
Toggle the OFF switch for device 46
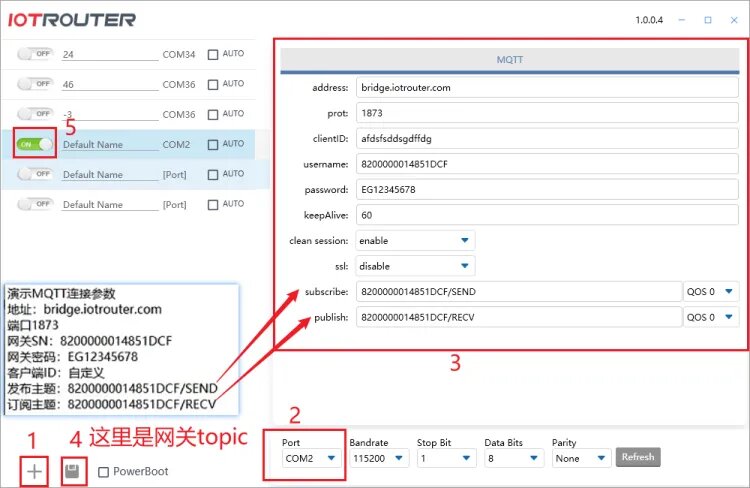pyautogui.click(x=35, y=84)
